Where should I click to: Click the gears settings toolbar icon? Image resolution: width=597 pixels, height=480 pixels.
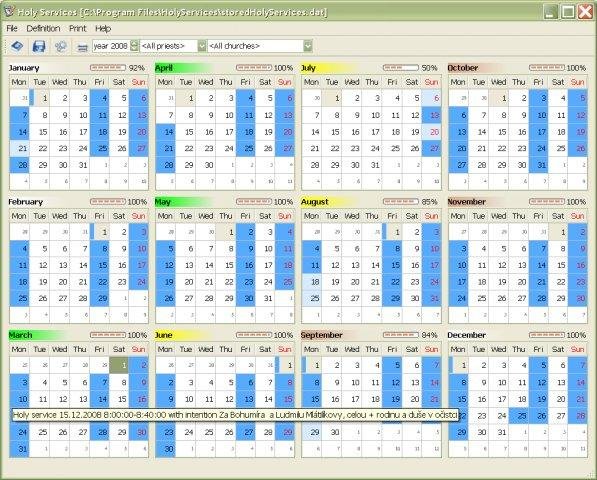pyautogui.click(x=61, y=46)
